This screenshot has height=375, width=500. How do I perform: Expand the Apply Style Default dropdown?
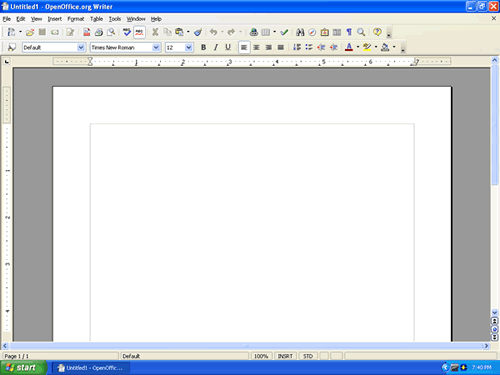(x=81, y=47)
